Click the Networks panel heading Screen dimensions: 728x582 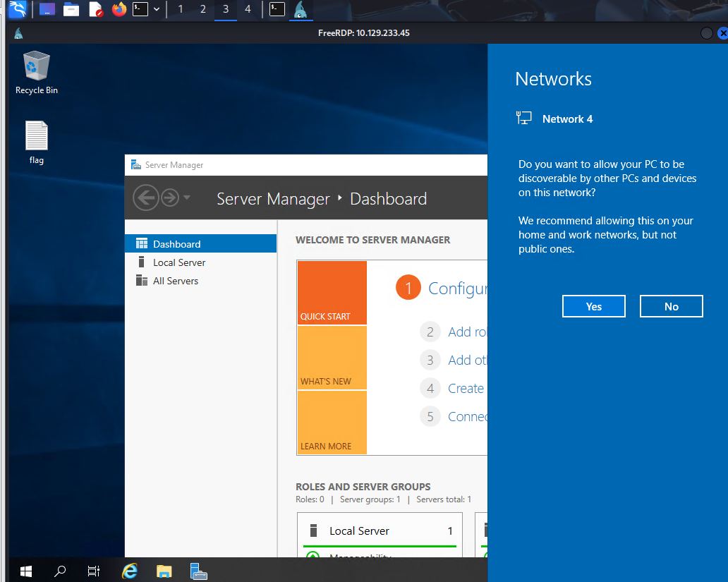[554, 79]
